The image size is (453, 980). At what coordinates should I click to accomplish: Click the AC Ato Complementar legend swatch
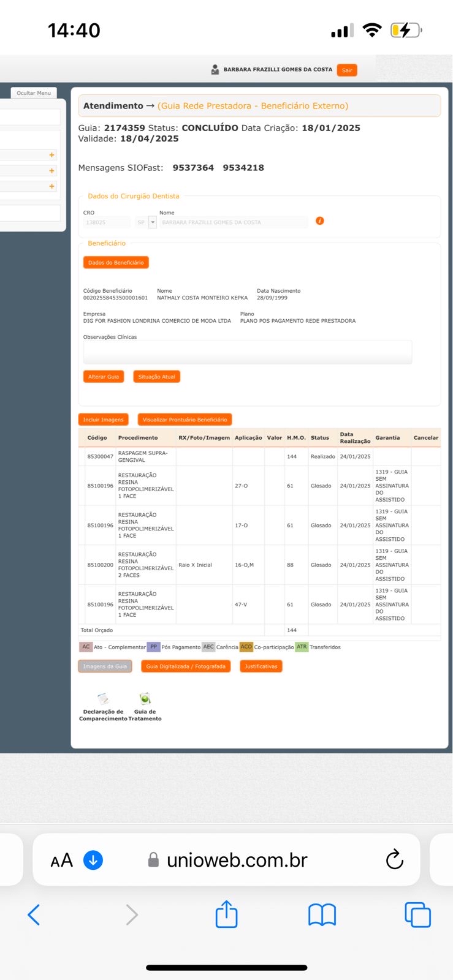(86, 647)
